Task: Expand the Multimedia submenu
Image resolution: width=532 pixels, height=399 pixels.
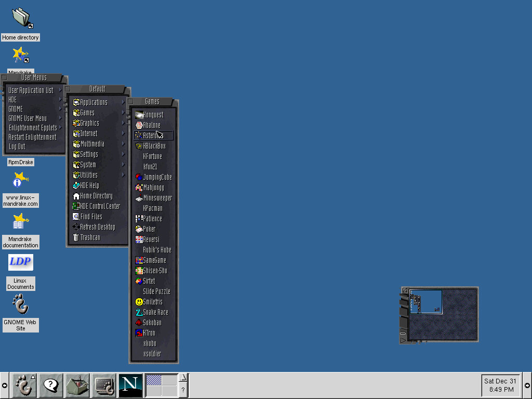Action: tap(92, 144)
